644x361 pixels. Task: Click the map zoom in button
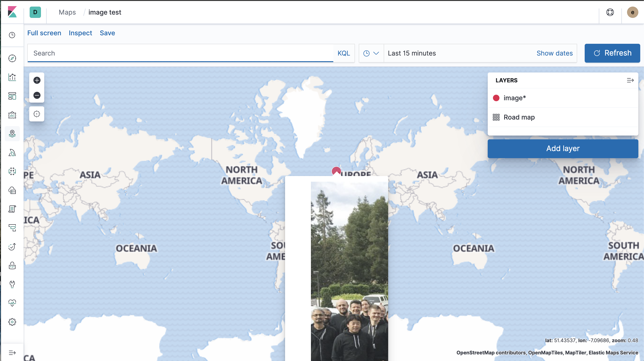pyautogui.click(x=37, y=80)
